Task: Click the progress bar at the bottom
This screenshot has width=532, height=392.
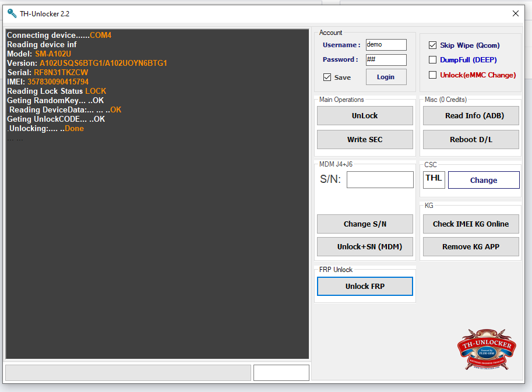Action: pos(128,373)
